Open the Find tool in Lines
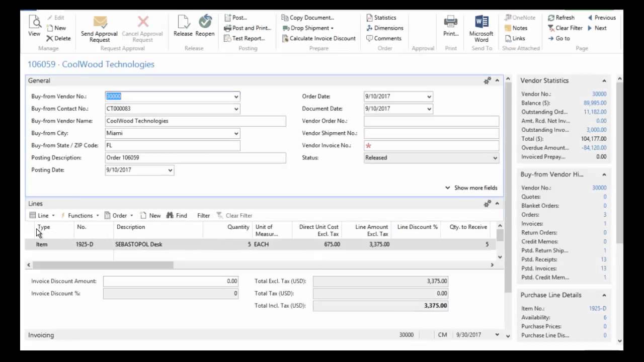Image resolution: width=644 pixels, height=362 pixels. click(177, 215)
